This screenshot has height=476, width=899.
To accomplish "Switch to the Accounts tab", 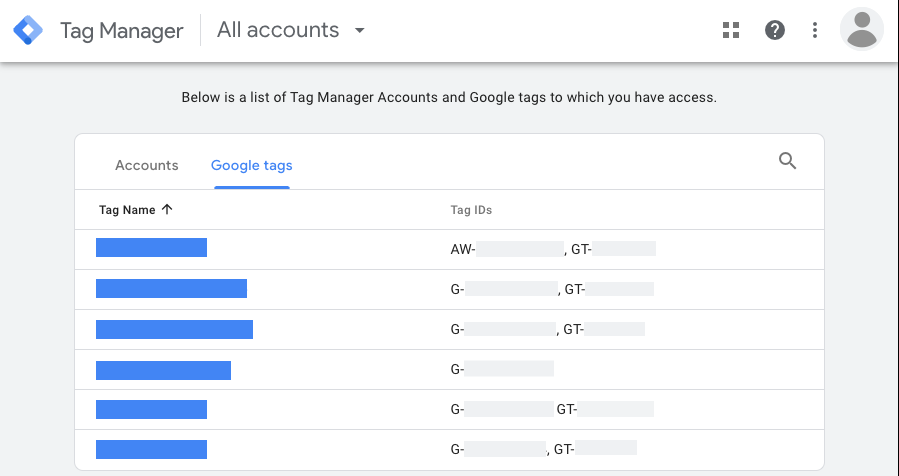I will pyautogui.click(x=147, y=165).
